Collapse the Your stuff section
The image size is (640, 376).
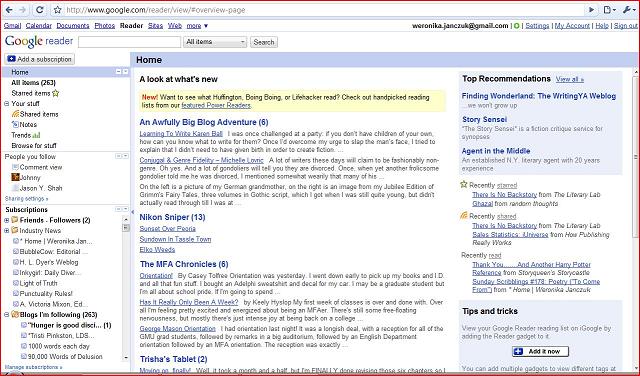point(7,104)
